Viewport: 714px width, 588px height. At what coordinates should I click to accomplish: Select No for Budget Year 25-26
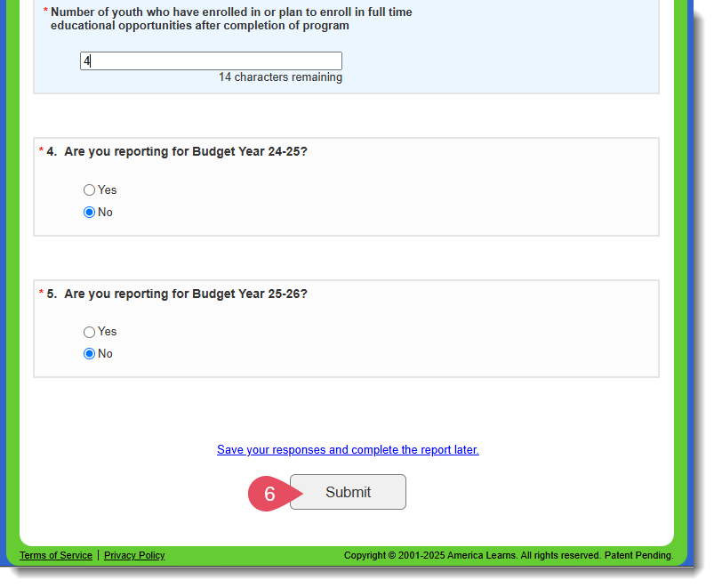click(89, 354)
